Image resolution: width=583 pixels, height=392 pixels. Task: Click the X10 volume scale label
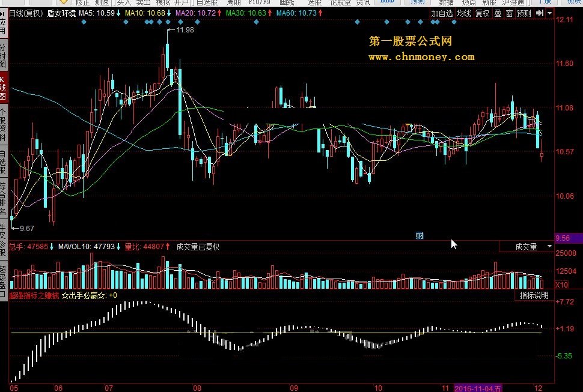tap(561, 285)
